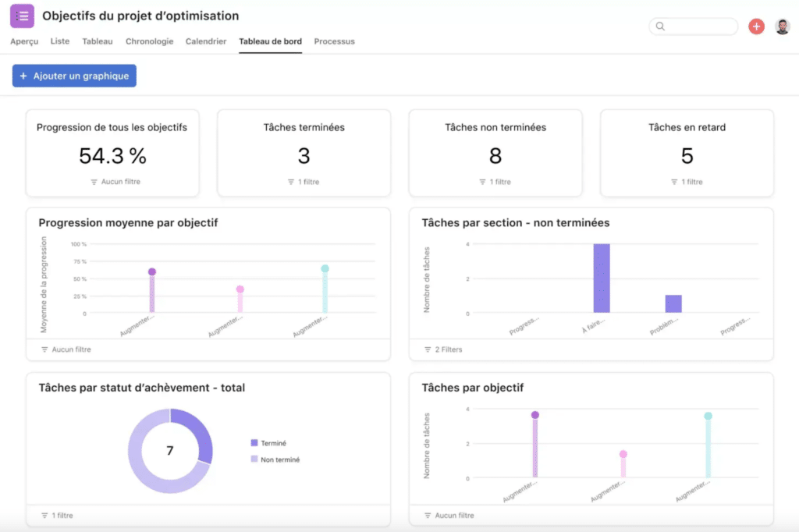Click the 'Non terminé' legend color swatch

254,460
